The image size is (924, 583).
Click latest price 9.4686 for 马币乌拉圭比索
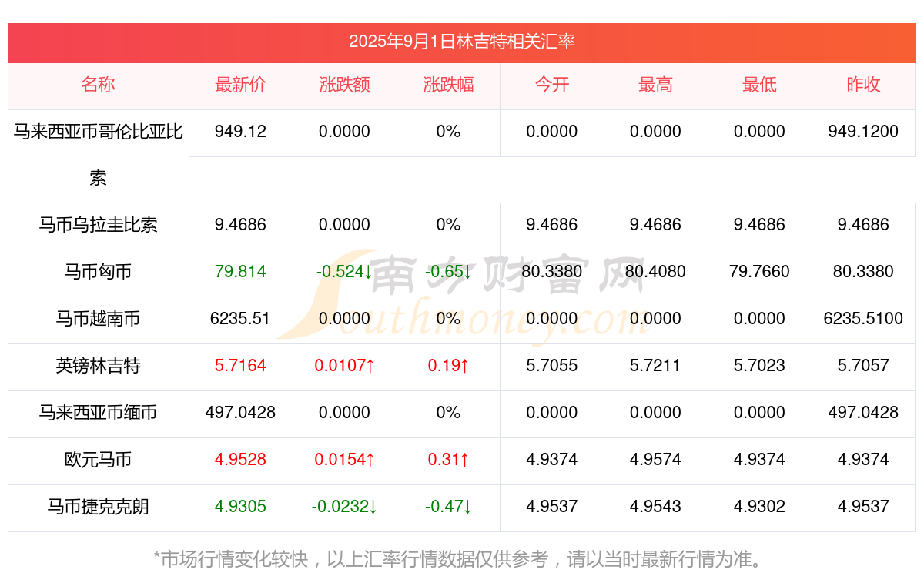pos(241,225)
